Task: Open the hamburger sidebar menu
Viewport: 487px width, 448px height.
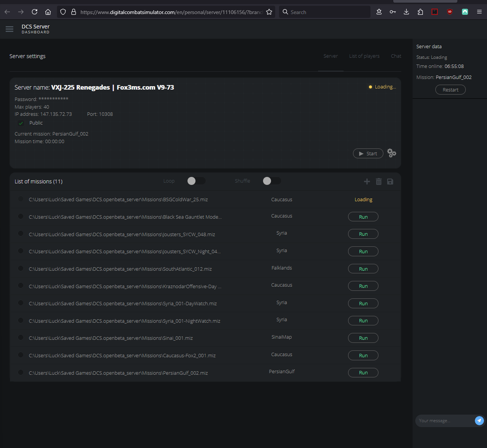Action: [x=9, y=29]
